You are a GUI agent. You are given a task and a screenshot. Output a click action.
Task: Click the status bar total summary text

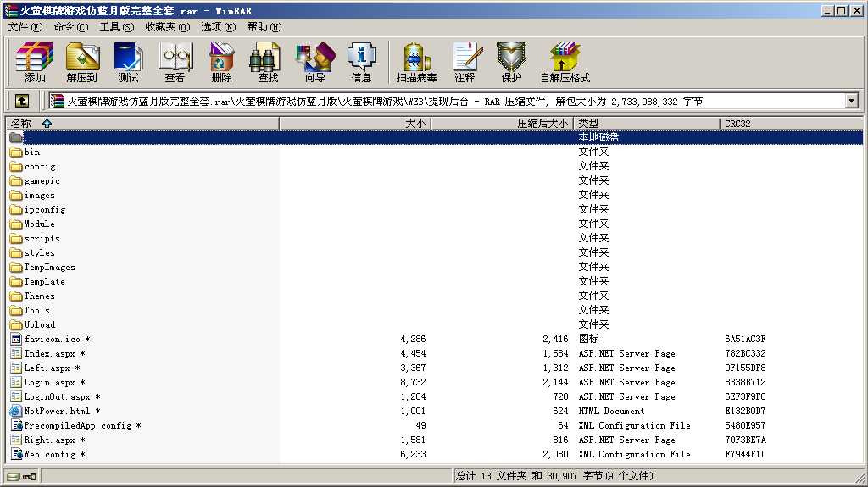[x=554, y=476]
